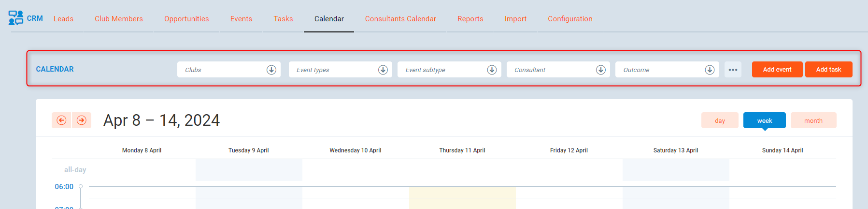
Task: Click the Tuesday all-day cell
Action: point(249,170)
